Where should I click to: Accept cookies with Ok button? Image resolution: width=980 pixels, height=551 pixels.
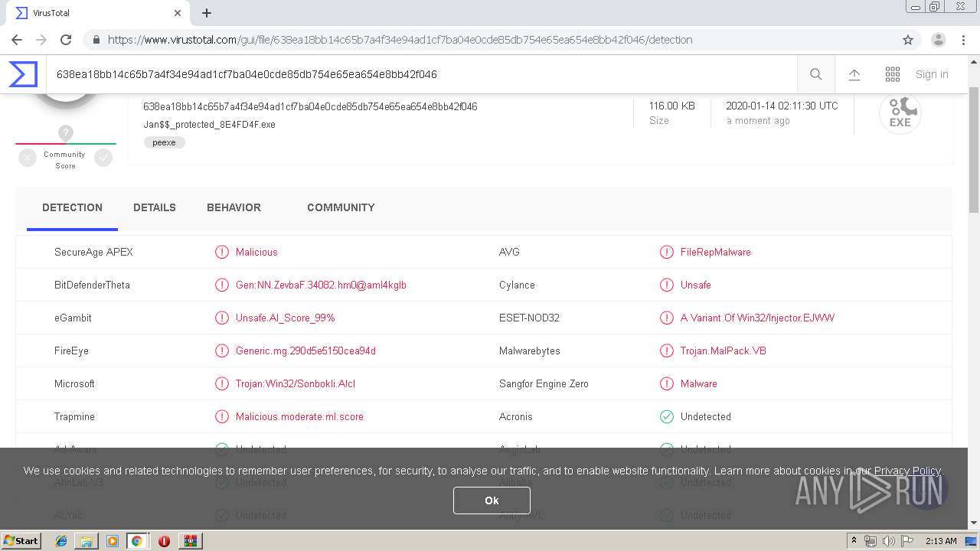coord(492,500)
